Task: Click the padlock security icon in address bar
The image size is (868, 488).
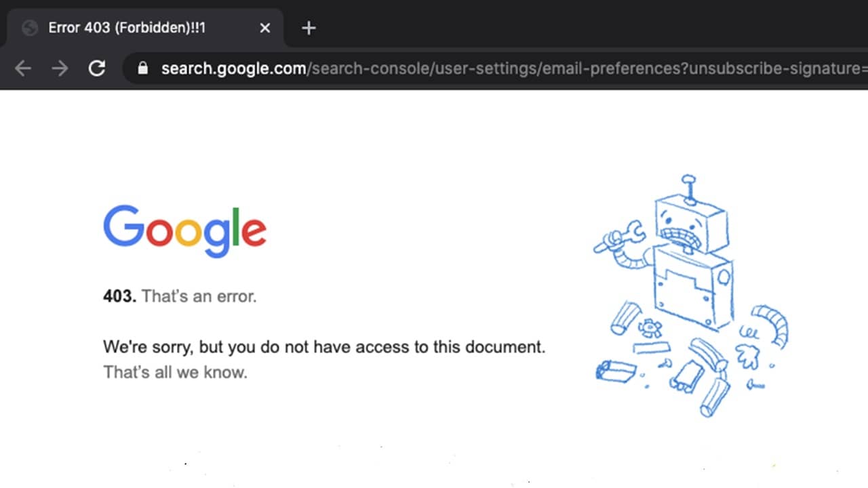Action: pos(142,68)
